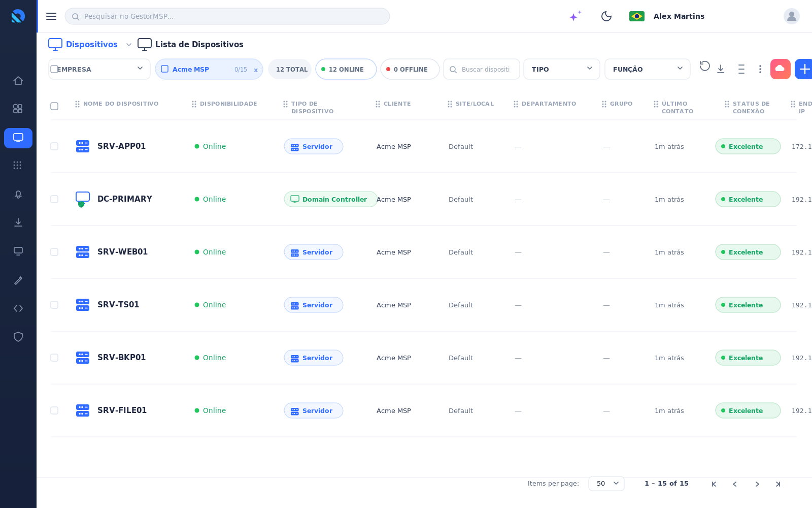812x508 pixels.
Task: Click the SRV-APP01 server icon
Action: click(x=83, y=146)
